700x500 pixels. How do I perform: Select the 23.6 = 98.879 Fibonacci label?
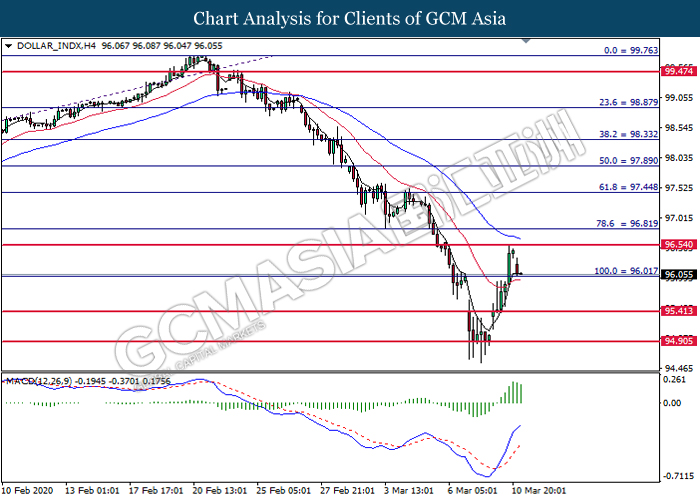[x=629, y=102]
